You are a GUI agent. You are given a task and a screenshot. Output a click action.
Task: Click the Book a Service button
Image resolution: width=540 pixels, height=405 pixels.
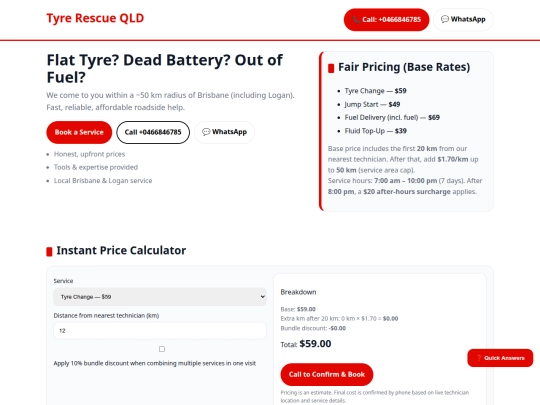79,132
